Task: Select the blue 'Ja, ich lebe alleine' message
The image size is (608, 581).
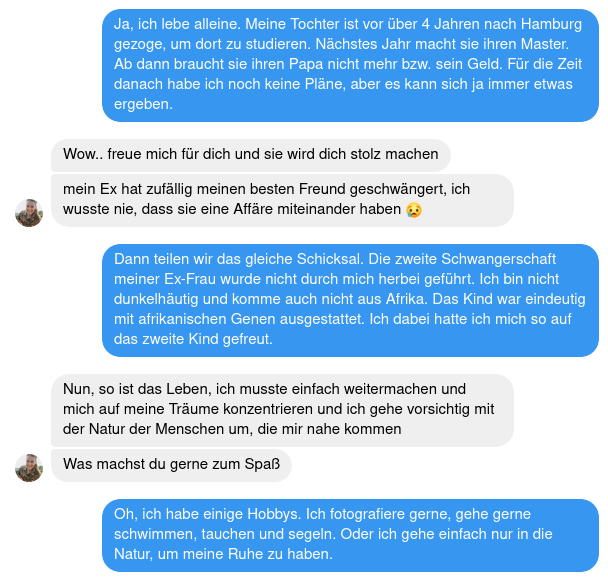Action: point(350,65)
